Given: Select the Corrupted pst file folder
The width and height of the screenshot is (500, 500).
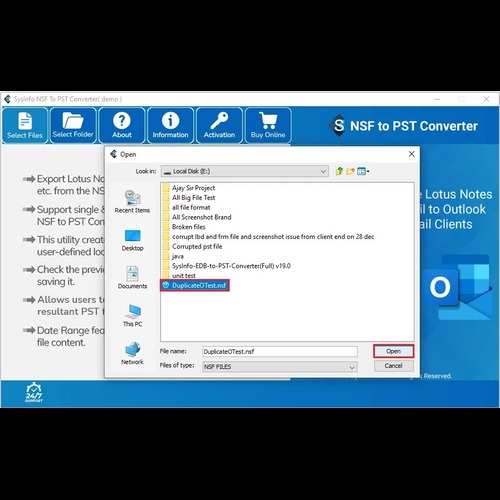Looking at the screenshot, I should coord(192,246).
